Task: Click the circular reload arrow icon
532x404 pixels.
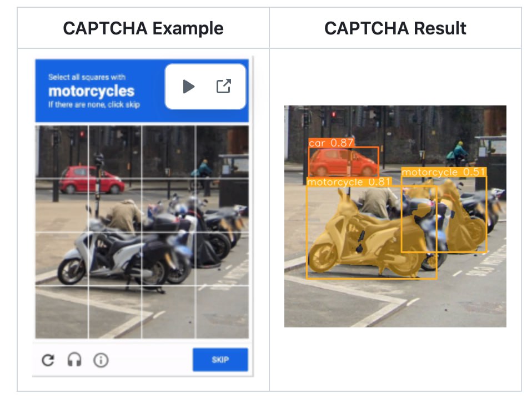Action: (48, 360)
